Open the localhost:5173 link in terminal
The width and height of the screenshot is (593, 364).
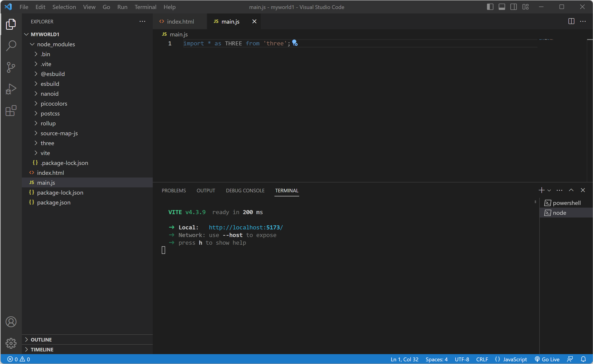[x=246, y=227]
